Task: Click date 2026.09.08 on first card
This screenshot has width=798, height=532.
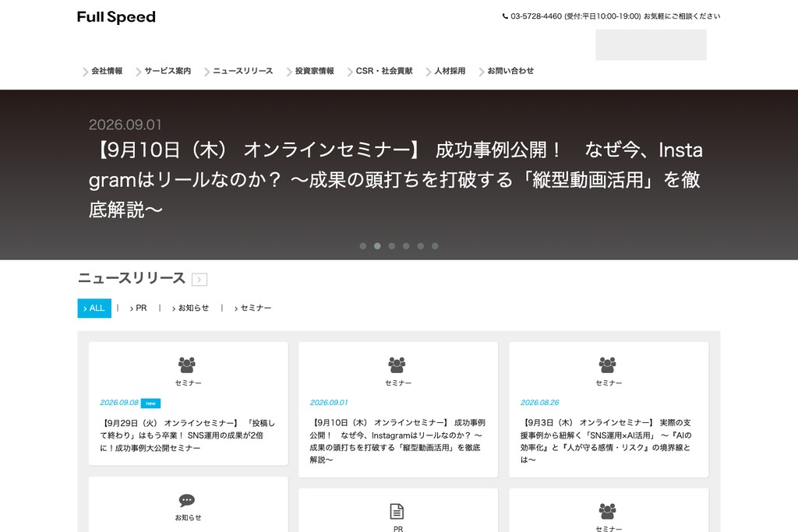Action: coord(119,402)
